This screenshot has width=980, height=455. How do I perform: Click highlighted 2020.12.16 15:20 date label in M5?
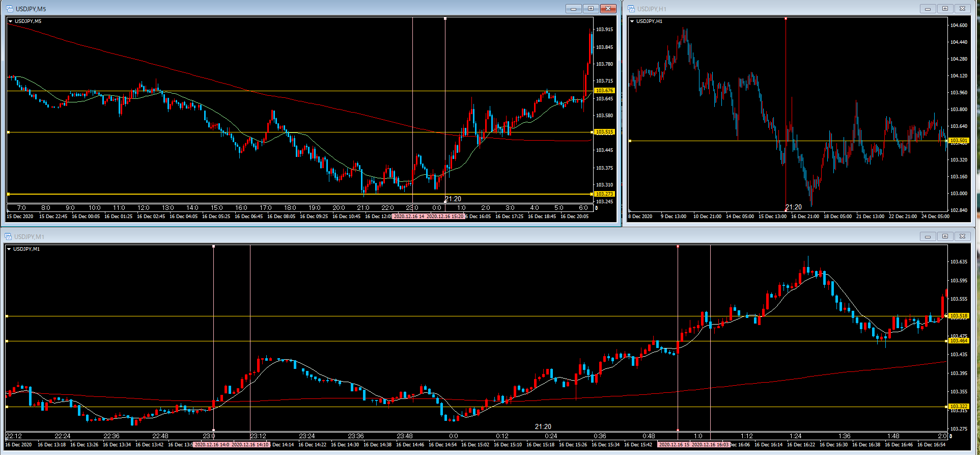pos(445,217)
